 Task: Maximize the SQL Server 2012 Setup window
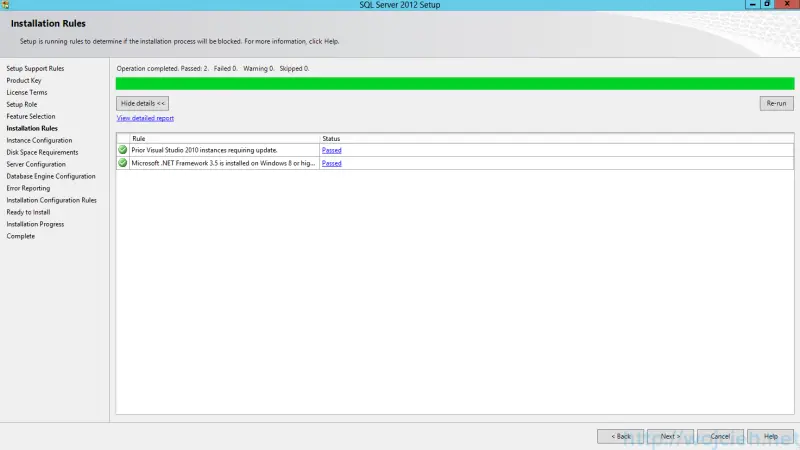767,4
